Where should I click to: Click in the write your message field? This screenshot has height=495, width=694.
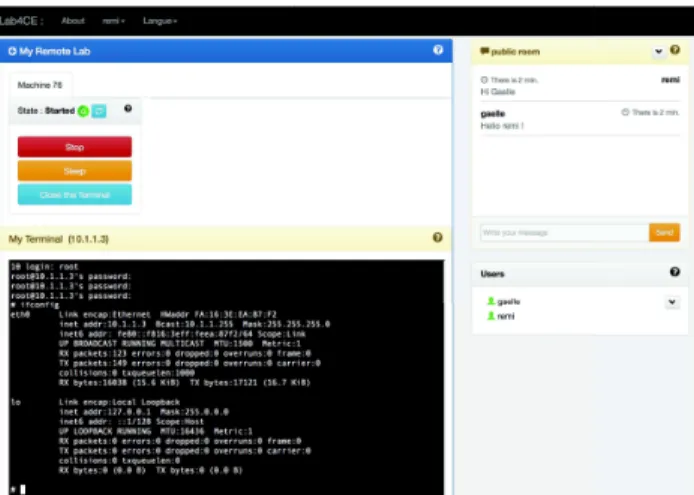pyautogui.click(x=565, y=233)
